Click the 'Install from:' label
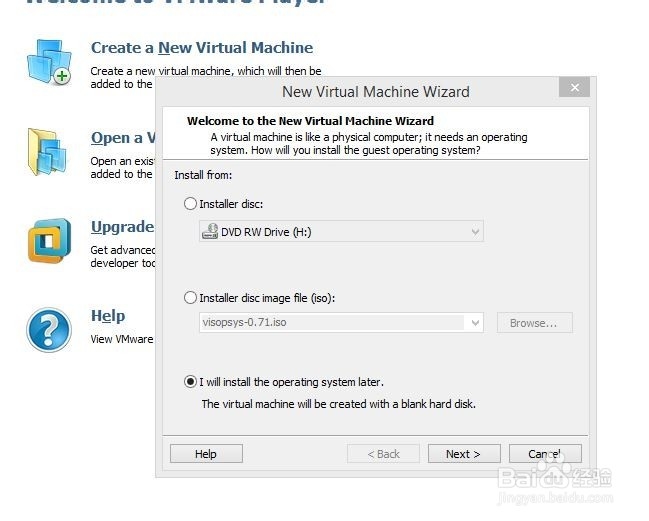649x521 pixels. (203, 175)
